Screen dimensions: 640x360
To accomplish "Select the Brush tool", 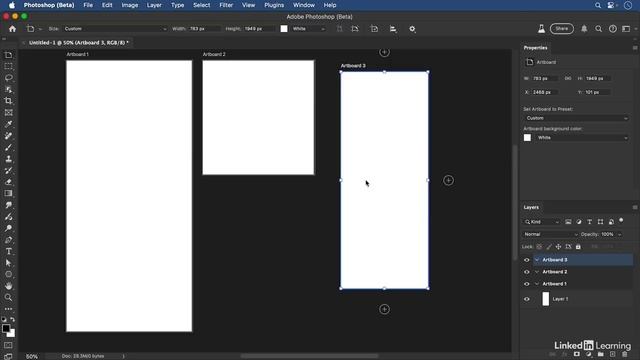I will (x=8, y=147).
